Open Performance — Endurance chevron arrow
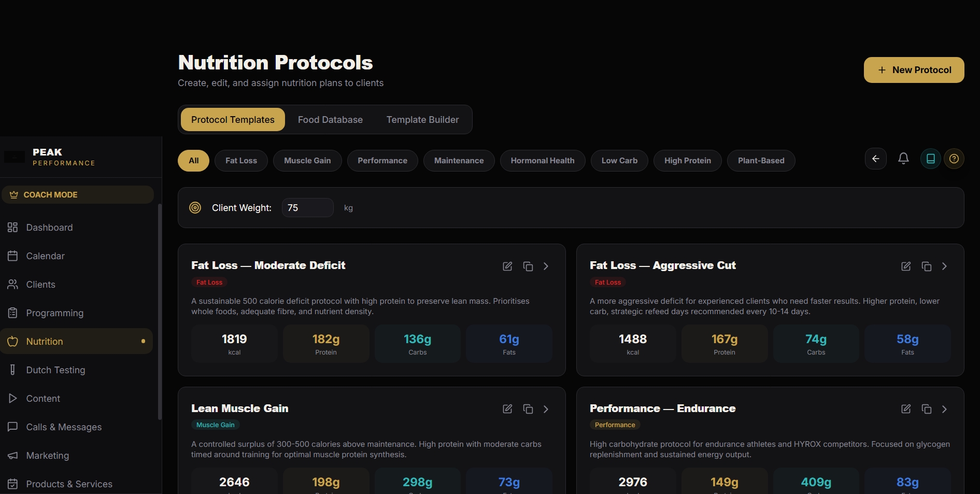Image resolution: width=980 pixels, height=494 pixels. pos(944,409)
